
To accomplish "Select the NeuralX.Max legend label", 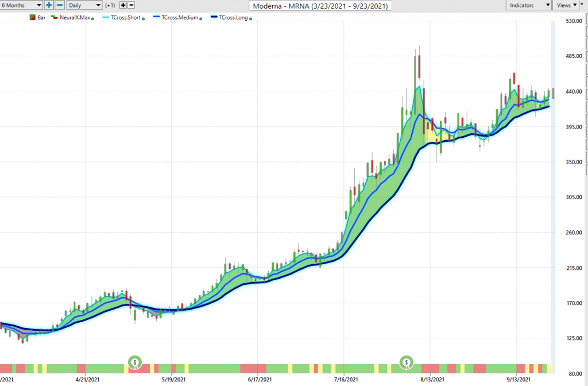I will point(75,18).
